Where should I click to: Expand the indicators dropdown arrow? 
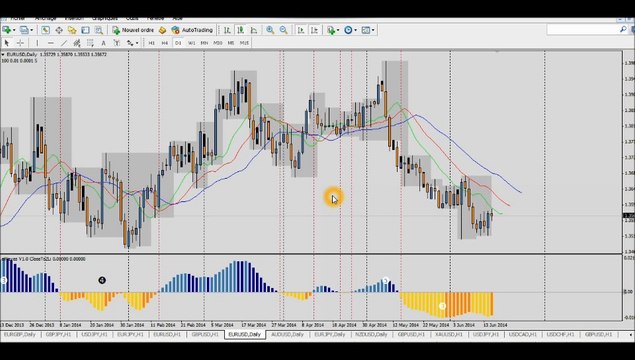click(x=338, y=30)
